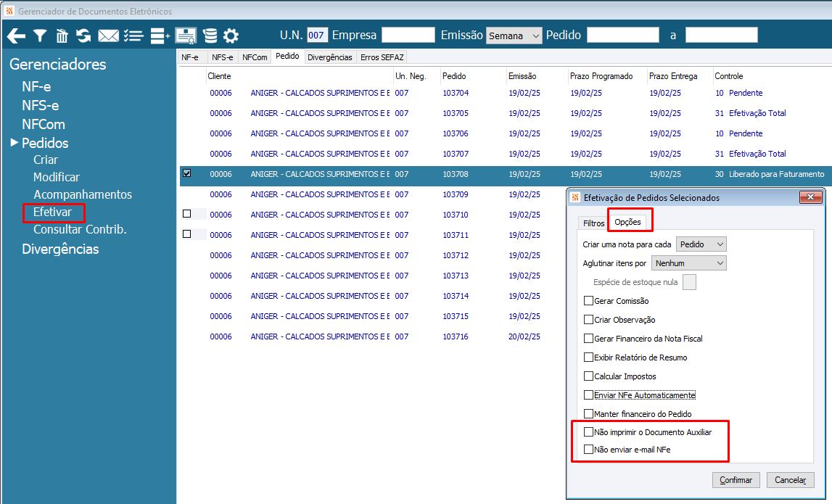The image size is (832, 504).
Task: Open the Criar uma nota para cada dropdown
Action: [x=701, y=244]
